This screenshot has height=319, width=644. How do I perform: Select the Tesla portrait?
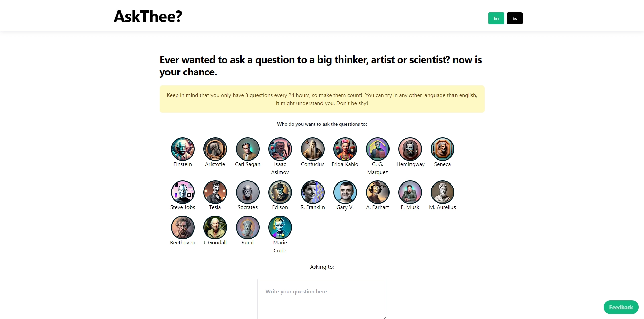pos(215,192)
